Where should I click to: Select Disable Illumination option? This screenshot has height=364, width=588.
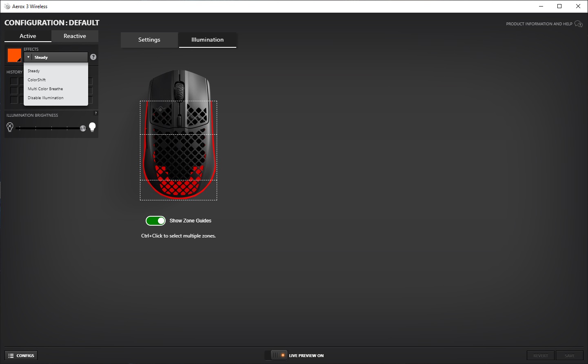56,98
